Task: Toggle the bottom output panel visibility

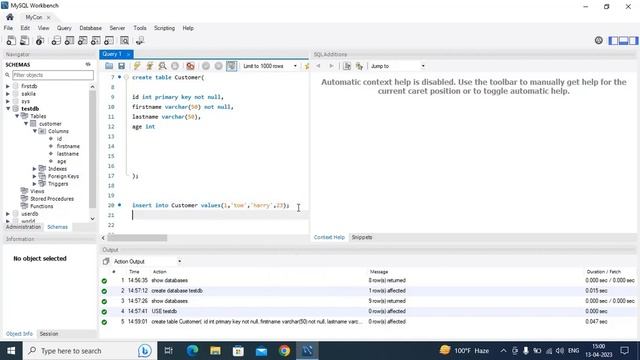Action: click(623, 40)
